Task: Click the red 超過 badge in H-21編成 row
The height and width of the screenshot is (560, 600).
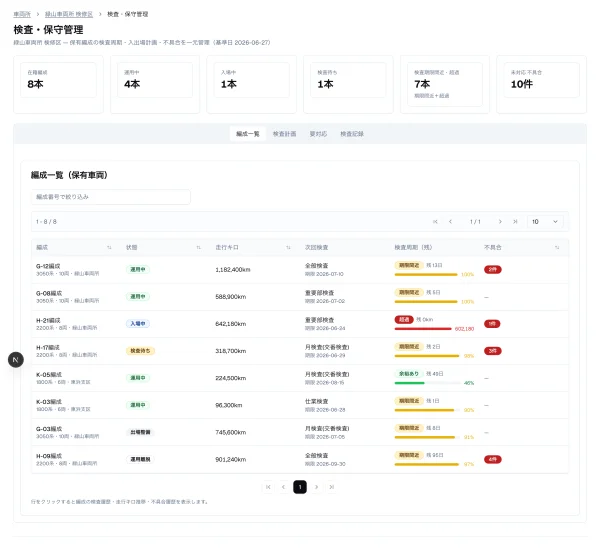Action: click(x=404, y=320)
